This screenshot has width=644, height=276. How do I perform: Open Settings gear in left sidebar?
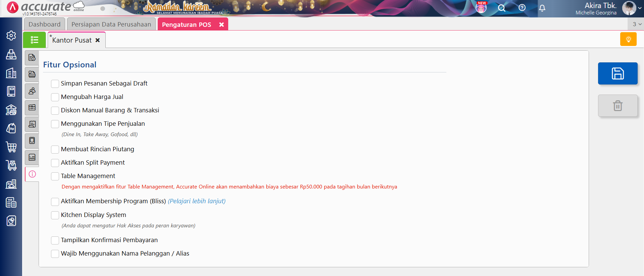[11, 36]
